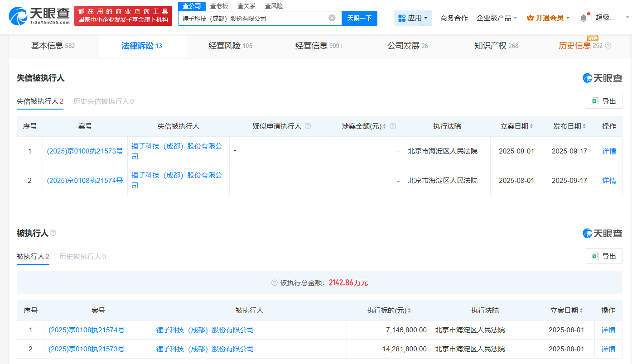Screen dimensions: 632x364
Task: Open notifications via the bell icon
Action: coord(584,17)
